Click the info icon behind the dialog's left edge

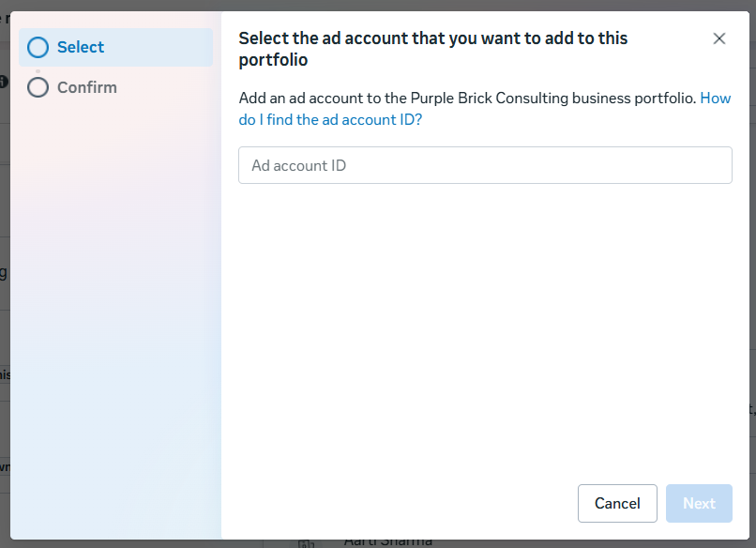(4, 83)
